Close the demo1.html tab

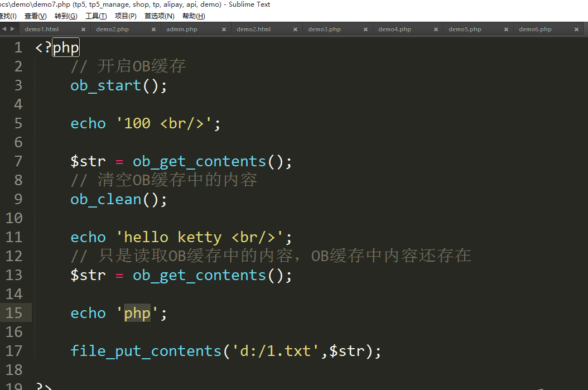coord(84,30)
